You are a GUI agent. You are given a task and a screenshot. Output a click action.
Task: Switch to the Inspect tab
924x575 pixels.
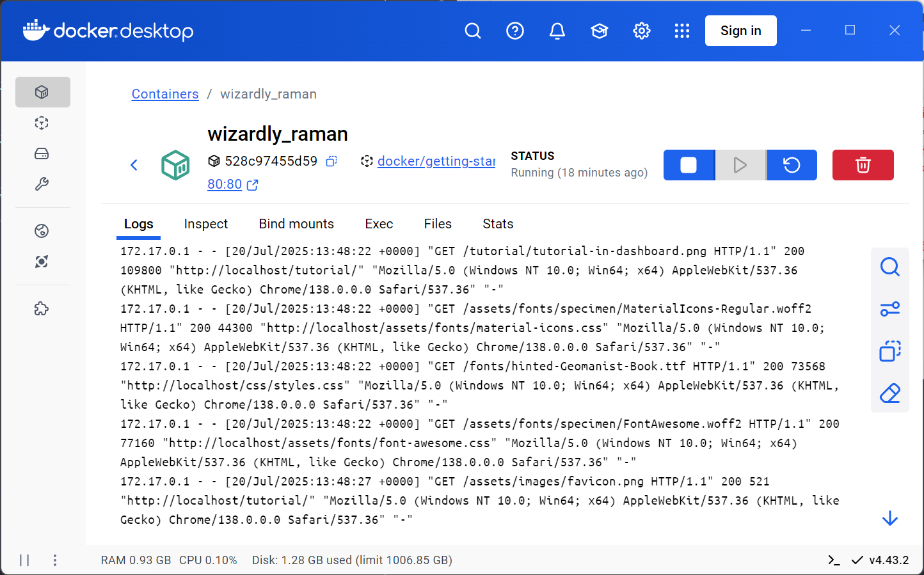pos(206,224)
